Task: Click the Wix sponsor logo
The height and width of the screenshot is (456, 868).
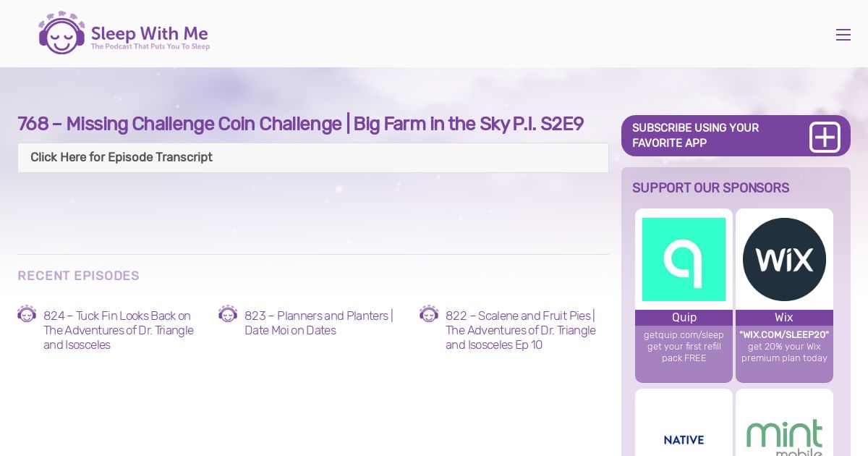Action: [784, 259]
